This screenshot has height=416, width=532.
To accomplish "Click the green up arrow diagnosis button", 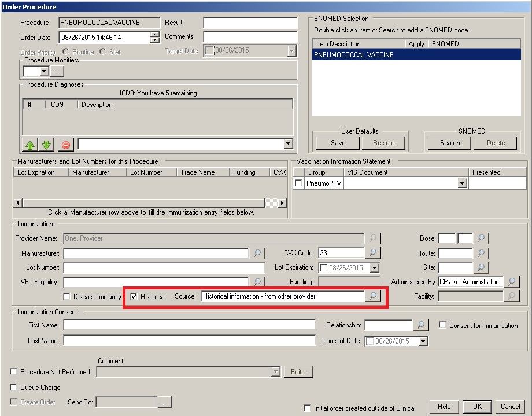I will (30, 145).
